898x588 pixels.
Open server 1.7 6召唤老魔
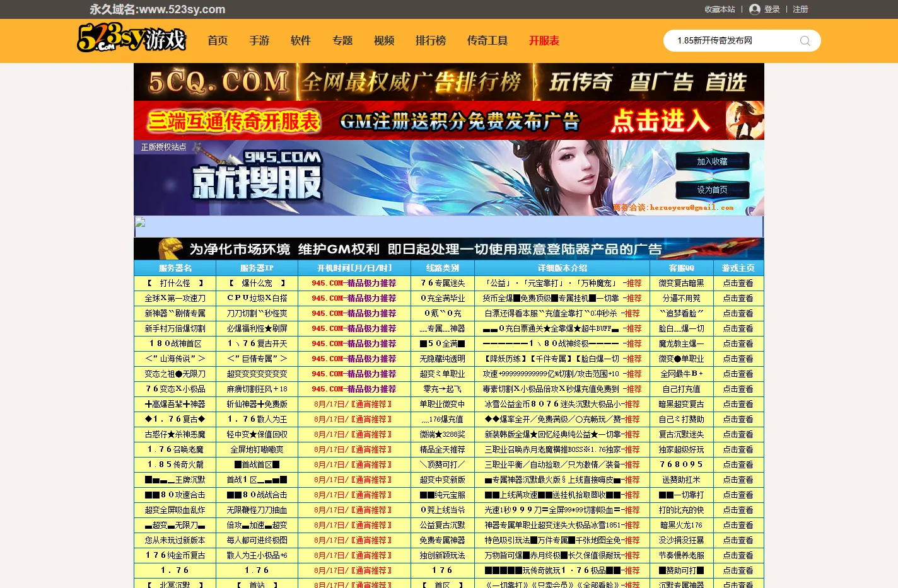175,449
